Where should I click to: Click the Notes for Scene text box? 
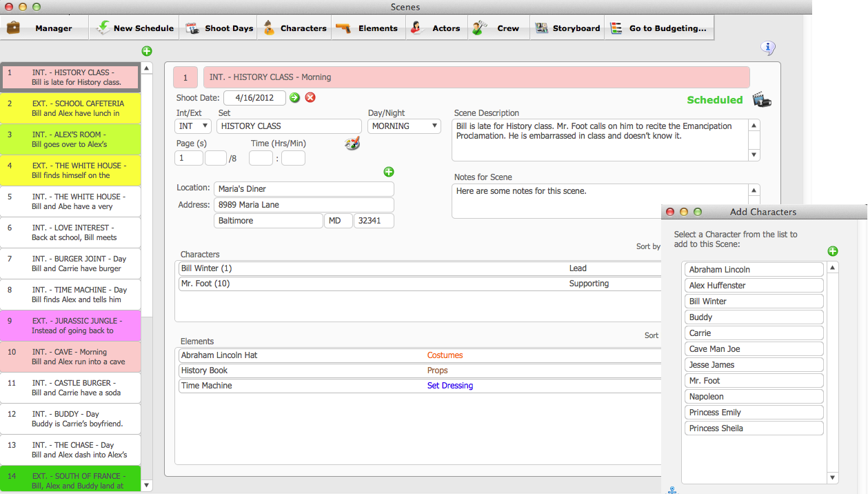tap(600, 201)
